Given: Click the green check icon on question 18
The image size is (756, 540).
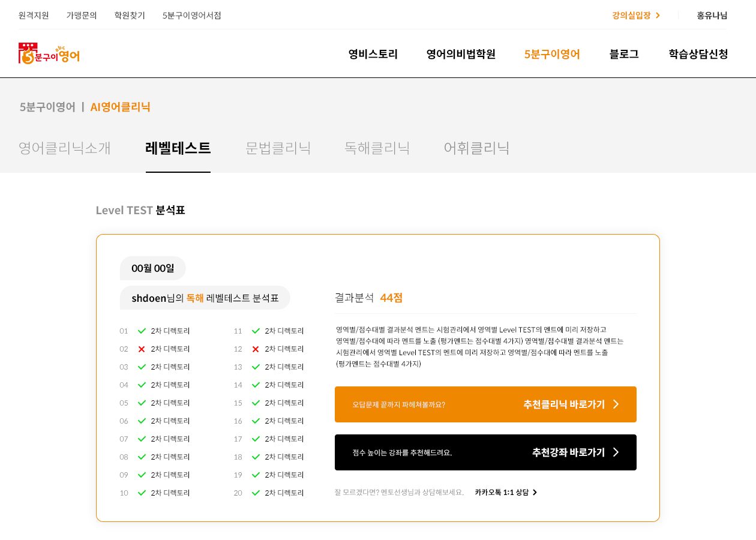Looking at the screenshot, I should point(256,457).
